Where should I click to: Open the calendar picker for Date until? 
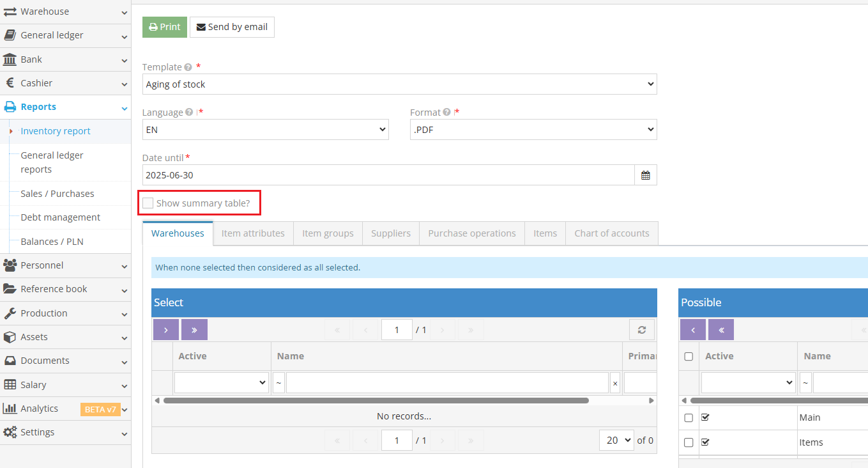coord(645,175)
